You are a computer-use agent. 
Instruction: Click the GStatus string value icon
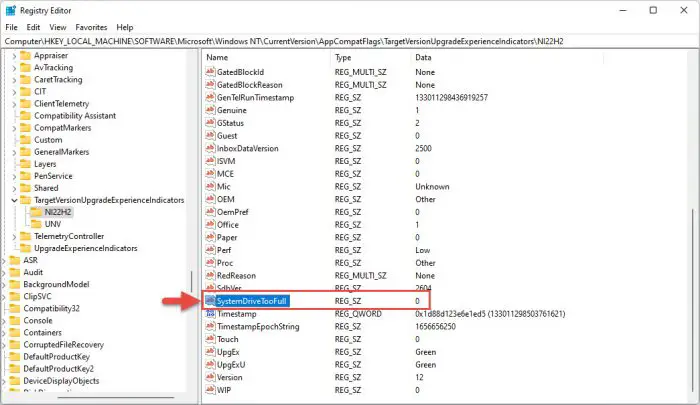click(x=210, y=123)
